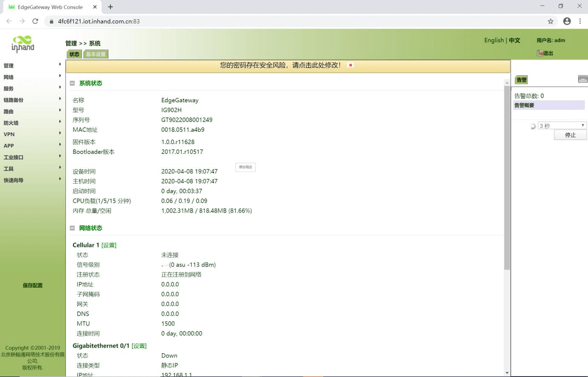Viewport: 588px width, 377px height.
Task: Switch to the 状态 tab
Action: point(74,54)
